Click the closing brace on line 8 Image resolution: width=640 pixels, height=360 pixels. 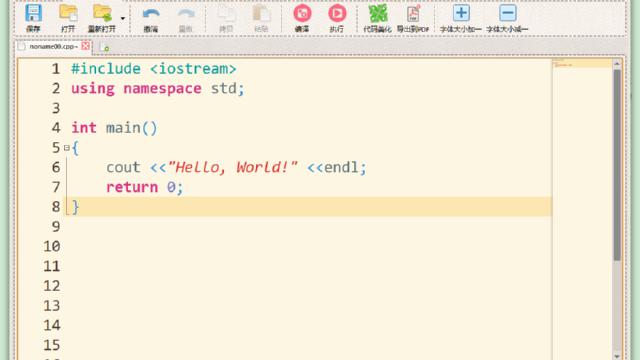pos(75,207)
